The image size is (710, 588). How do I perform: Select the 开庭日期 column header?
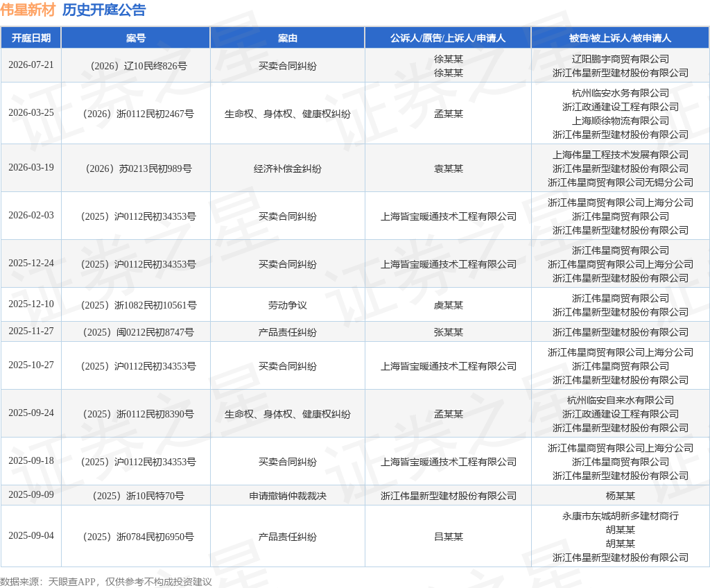click(31, 38)
